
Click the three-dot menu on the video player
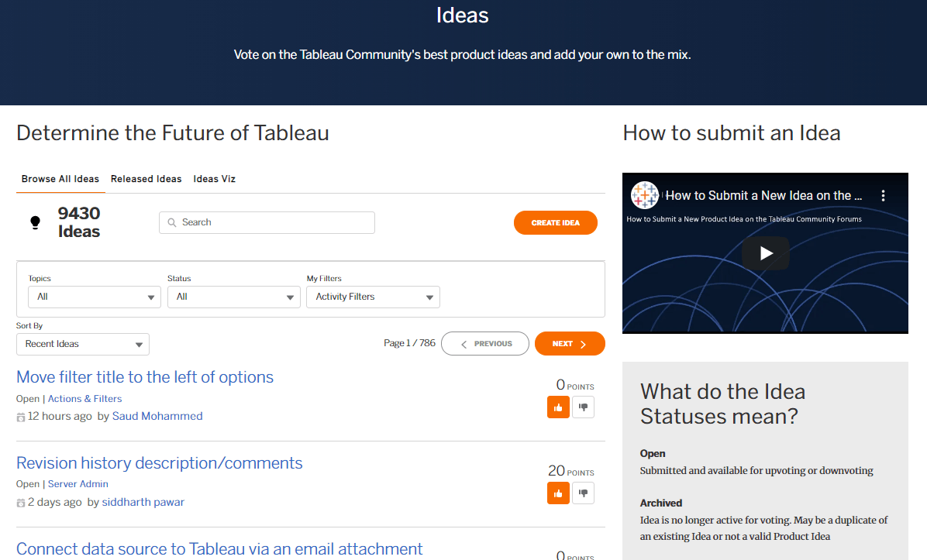tap(883, 196)
